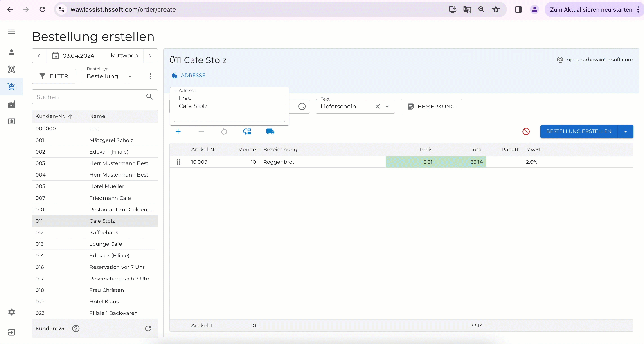Click the replace article swap icon
Image resolution: width=644 pixels, height=344 pixels.
pyautogui.click(x=247, y=131)
